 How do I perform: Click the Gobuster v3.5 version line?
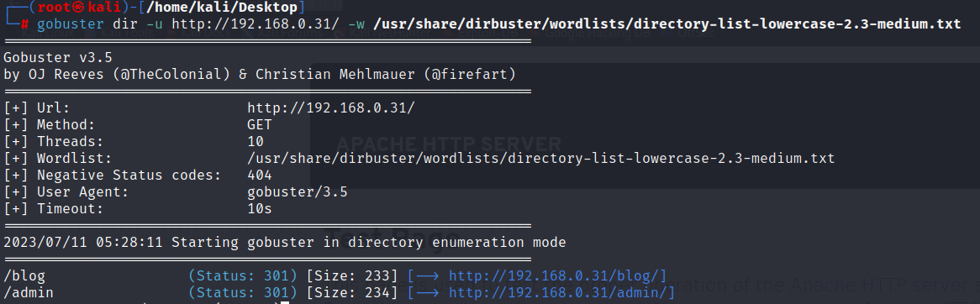coord(57,57)
